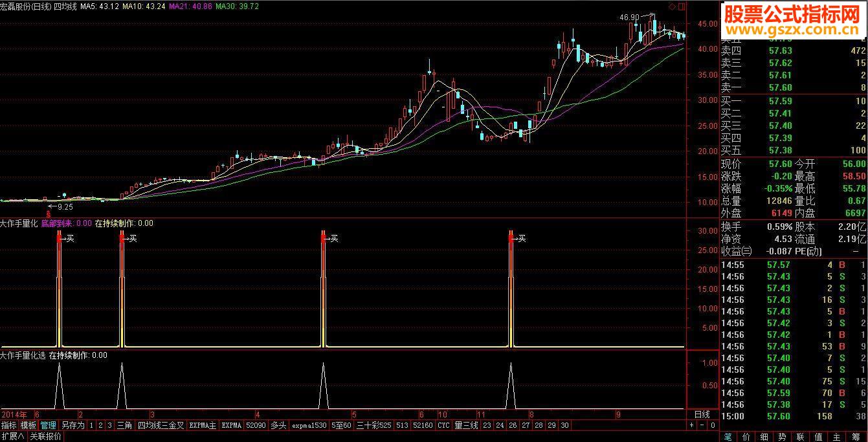Select the 52160 indicator tab

click(x=423, y=425)
